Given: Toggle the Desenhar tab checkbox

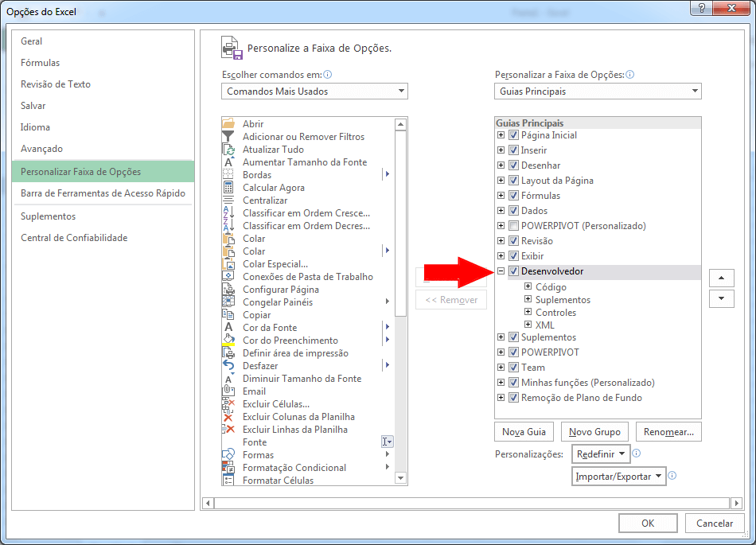Looking at the screenshot, I should coord(513,165).
